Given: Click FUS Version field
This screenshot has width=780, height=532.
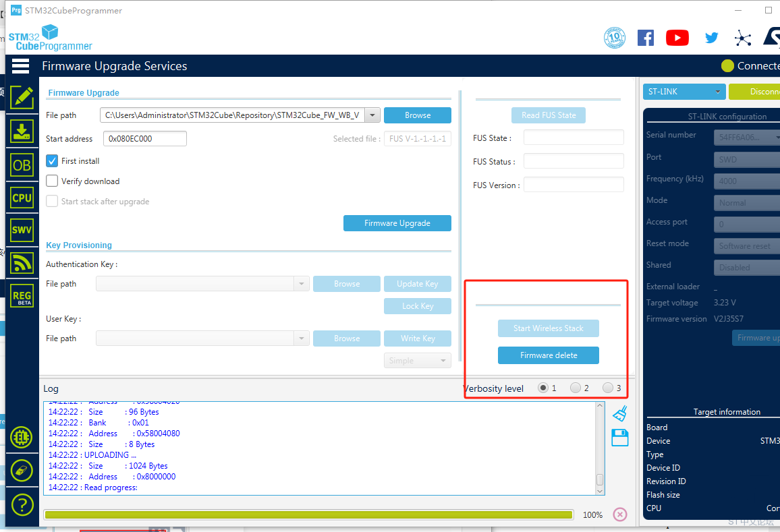Looking at the screenshot, I should [574, 185].
